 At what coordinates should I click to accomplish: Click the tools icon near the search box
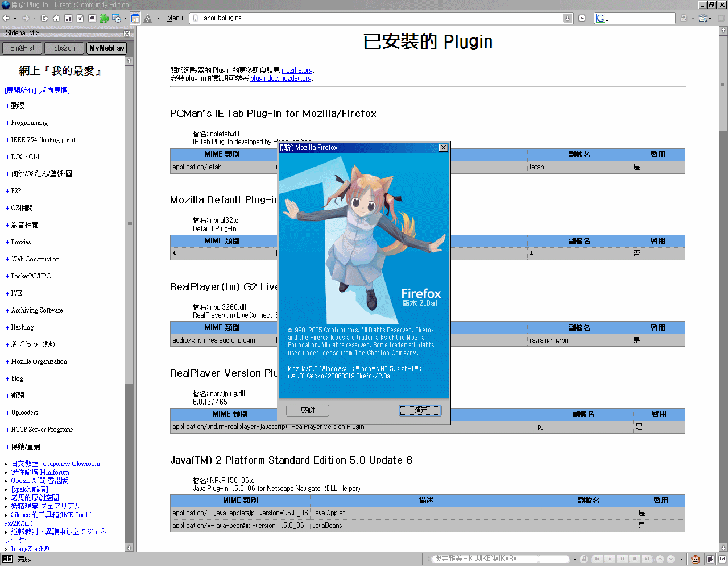(x=704, y=18)
